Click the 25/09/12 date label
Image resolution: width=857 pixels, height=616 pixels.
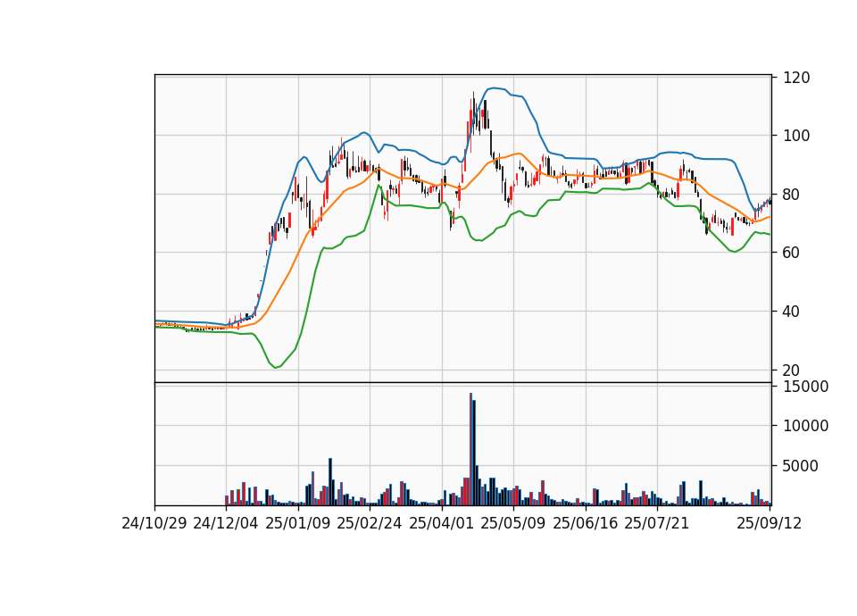(769, 524)
